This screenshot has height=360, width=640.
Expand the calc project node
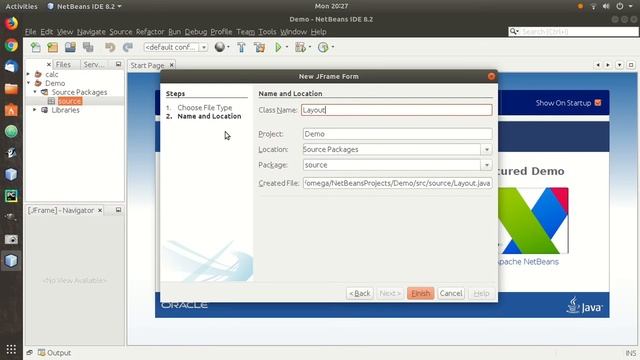point(28,74)
